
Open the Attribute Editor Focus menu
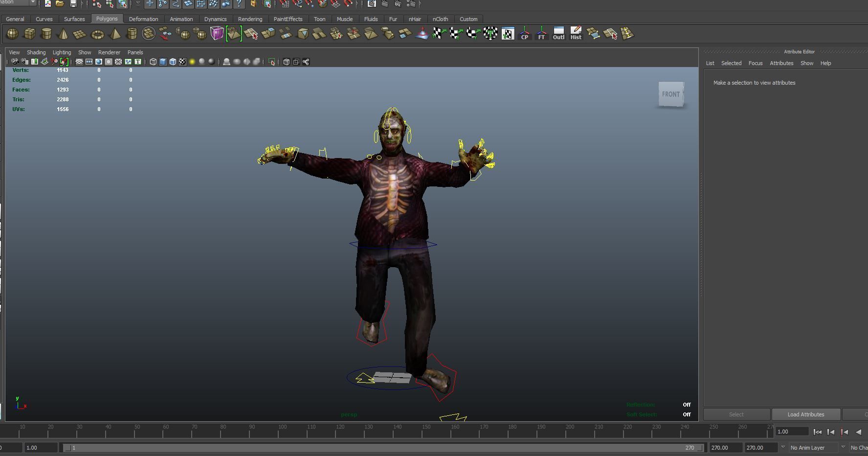756,63
